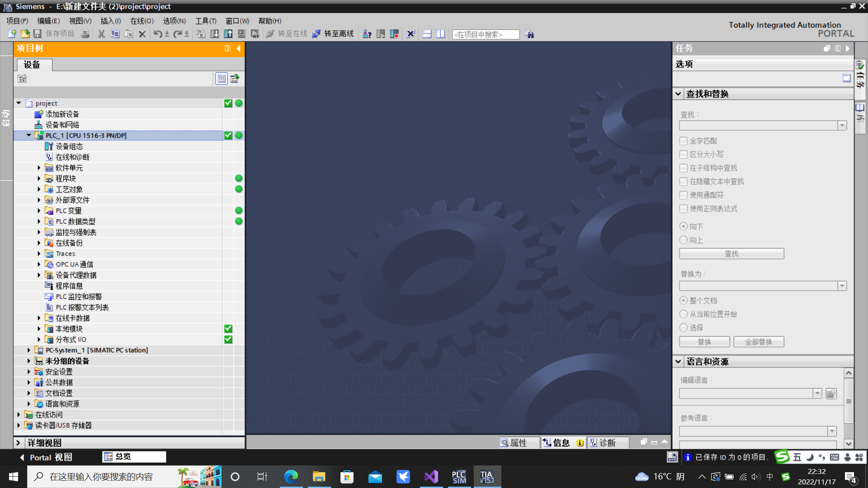Screen dimensions: 868x488
Task: Click the open project toolbar icon
Action: [25, 34]
